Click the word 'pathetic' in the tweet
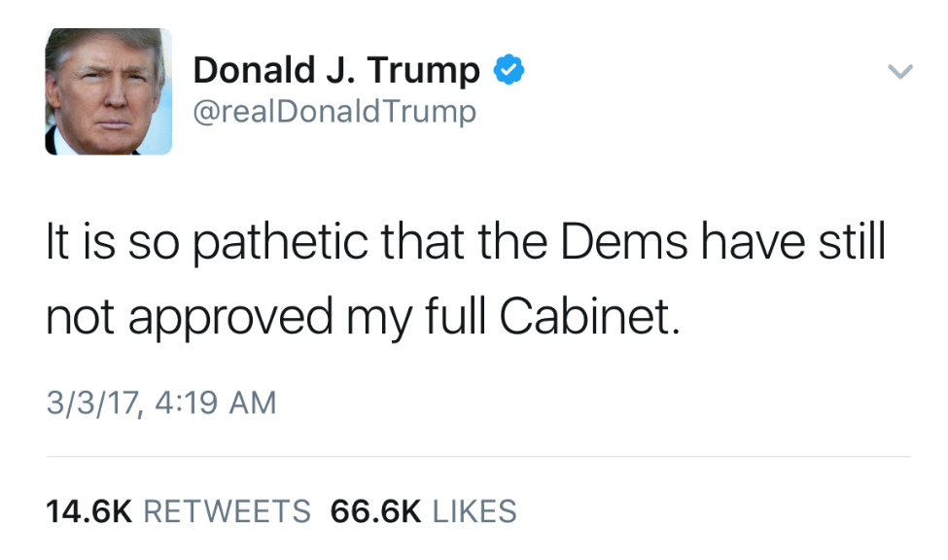948x560 pixels. (281, 243)
